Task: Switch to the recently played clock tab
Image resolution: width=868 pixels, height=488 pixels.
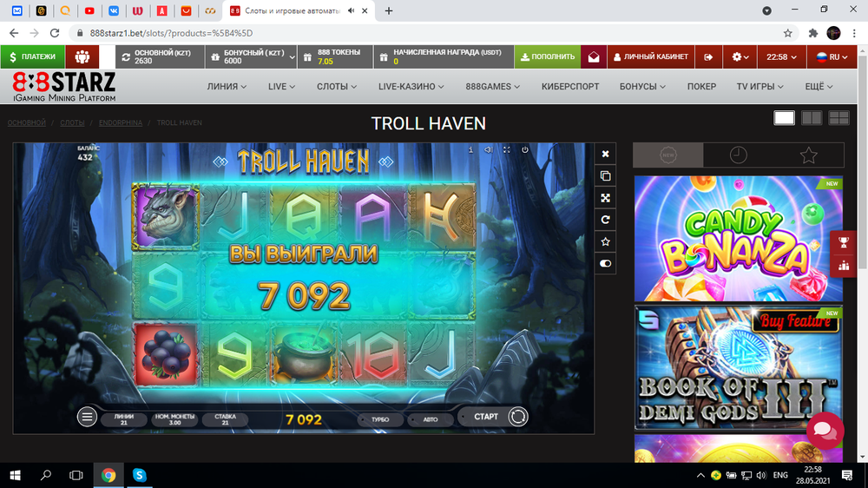Action: click(738, 155)
